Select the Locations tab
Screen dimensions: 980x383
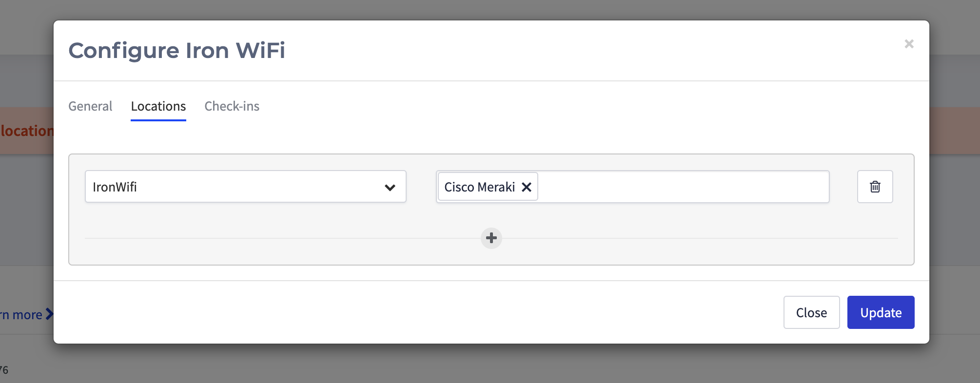pos(158,106)
